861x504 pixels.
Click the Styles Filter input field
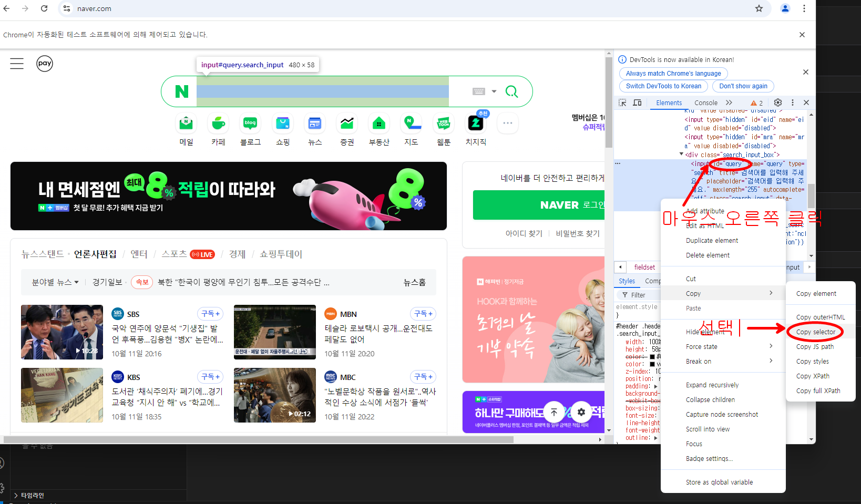click(638, 295)
